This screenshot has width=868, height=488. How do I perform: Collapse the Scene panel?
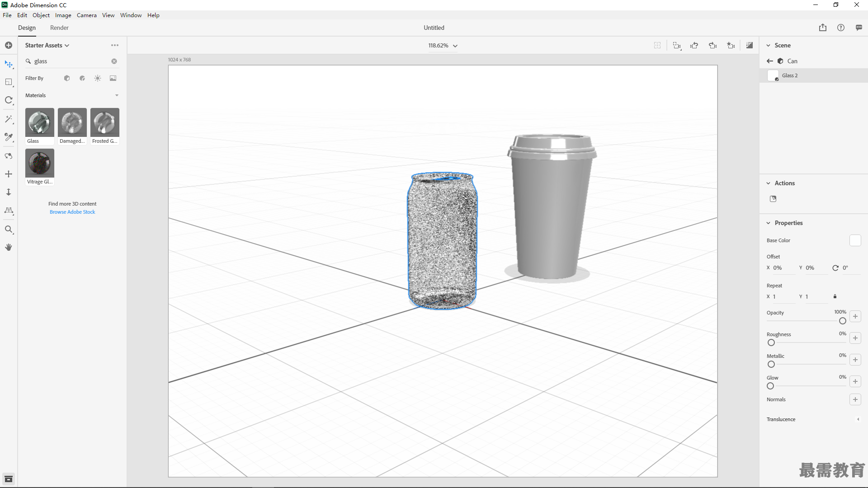point(768,45)
